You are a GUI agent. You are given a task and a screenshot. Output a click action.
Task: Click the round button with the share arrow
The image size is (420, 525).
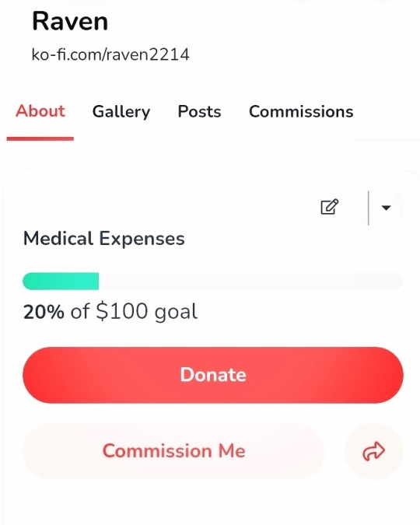pyautogui.click(x=374, y=451)
